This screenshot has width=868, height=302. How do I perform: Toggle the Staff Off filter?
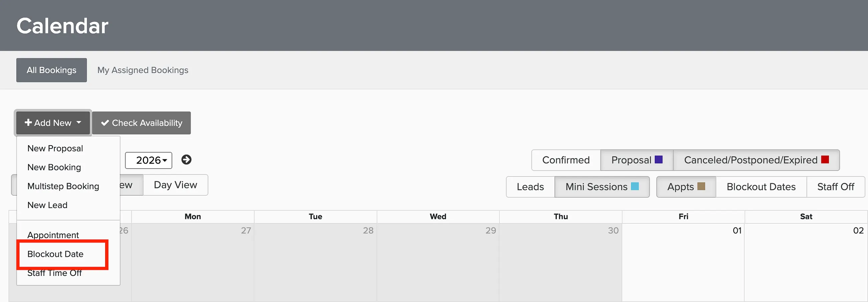tap(835, 187)
